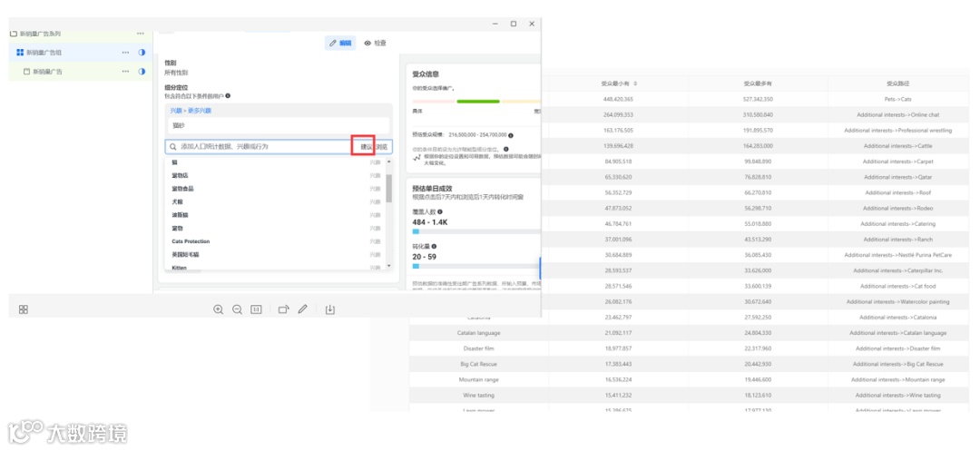Click the 建议 suggestions button
This screenshot has height=451, width=980.
click(x=365, y=147)
